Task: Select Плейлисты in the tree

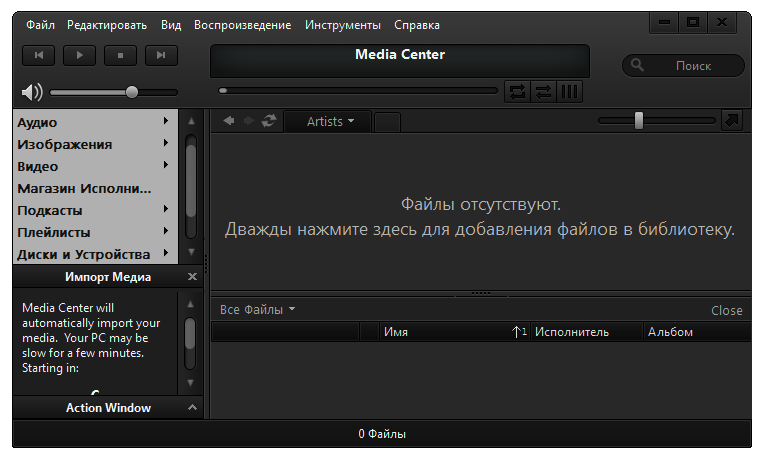Action: pyautogui.click(x=54, y=233)
